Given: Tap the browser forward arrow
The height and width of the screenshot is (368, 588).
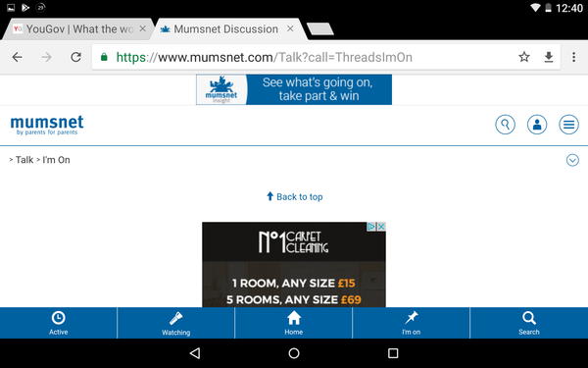Looking at the screenshot, I should tap(46, 57).
